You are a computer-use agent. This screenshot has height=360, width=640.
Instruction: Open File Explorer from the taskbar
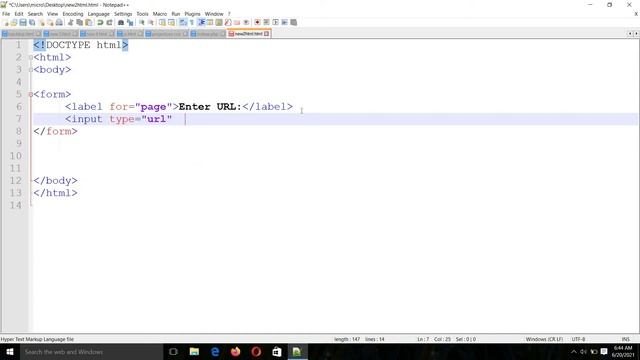click(x=194, y=352)
